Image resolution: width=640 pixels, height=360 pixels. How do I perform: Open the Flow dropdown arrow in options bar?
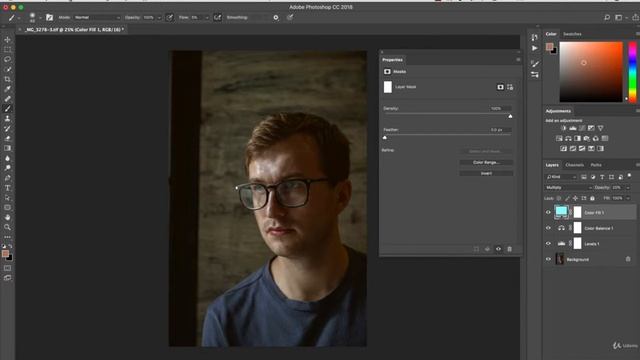point(207,18)
